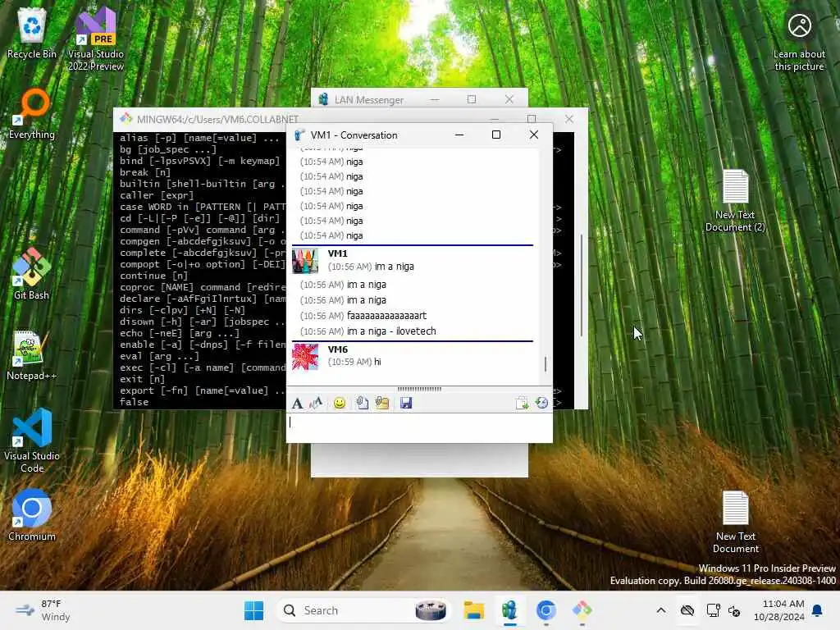Select the Chromium desktop shortcut
Screen dimensions: 840x630
32,514
